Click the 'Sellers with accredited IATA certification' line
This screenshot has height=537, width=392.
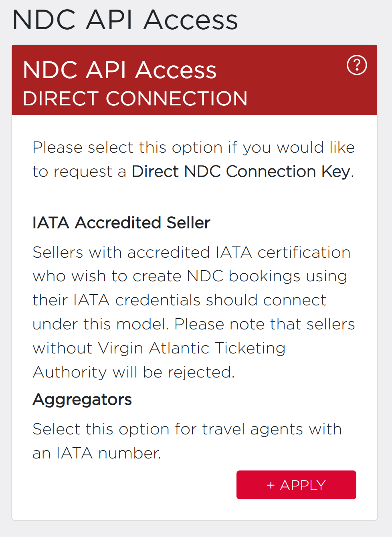pos(191,252)
